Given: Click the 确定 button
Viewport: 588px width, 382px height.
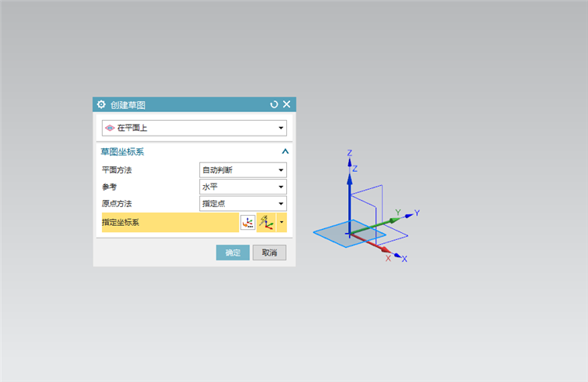Looking at the screenshot, I should click(233, 253).
